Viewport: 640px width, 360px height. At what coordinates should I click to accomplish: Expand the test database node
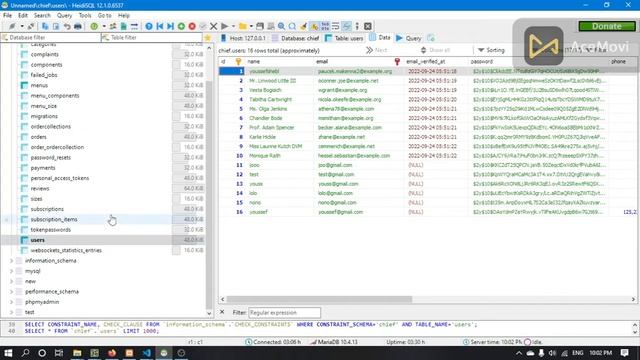11,312
